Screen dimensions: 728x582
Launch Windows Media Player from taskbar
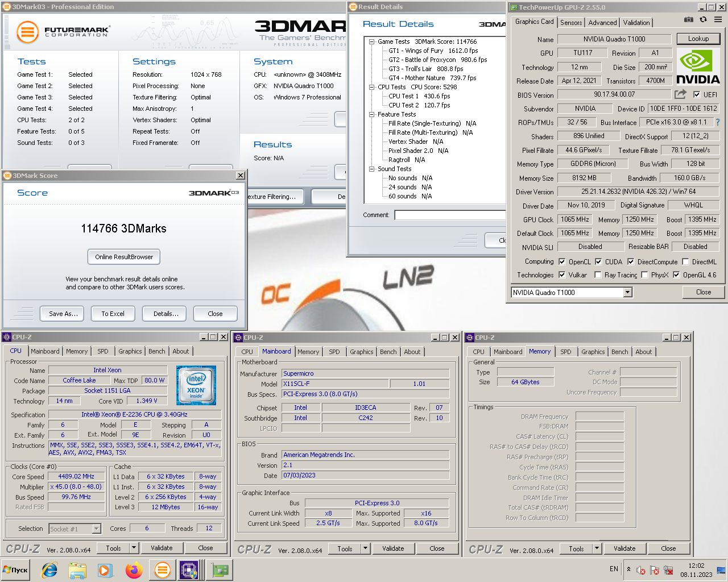[x=105, y=570]
